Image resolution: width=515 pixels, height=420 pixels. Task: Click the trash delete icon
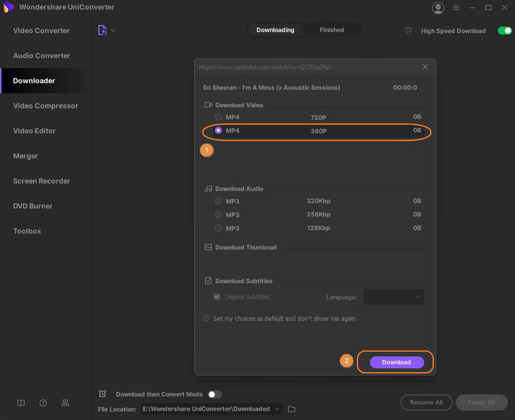(408, 31)
